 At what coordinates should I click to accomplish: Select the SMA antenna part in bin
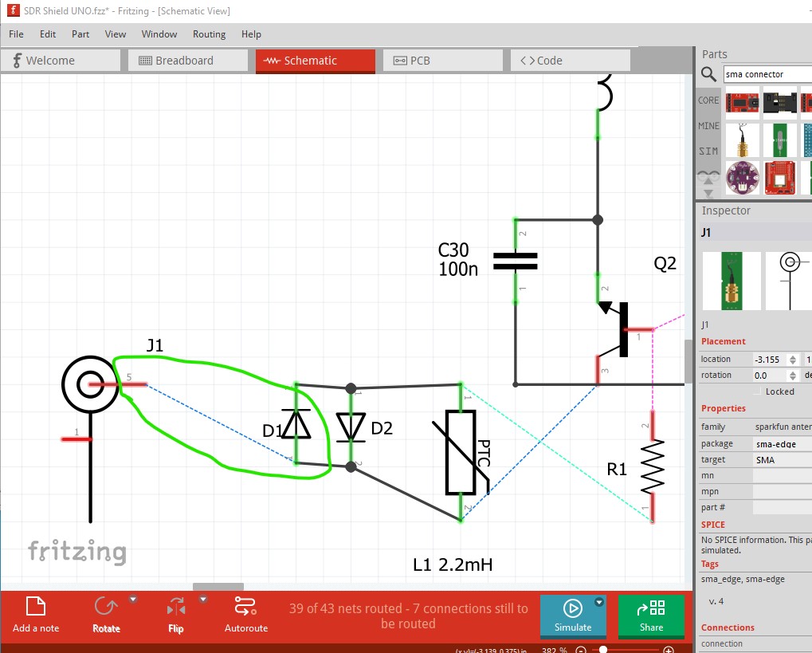pos(742,140)
